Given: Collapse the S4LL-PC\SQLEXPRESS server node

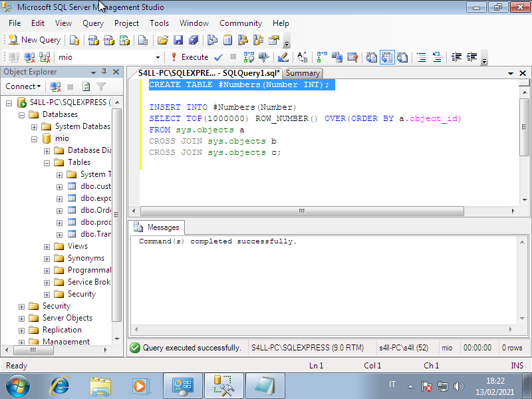Looking at the screenshot, I should 9,103.
